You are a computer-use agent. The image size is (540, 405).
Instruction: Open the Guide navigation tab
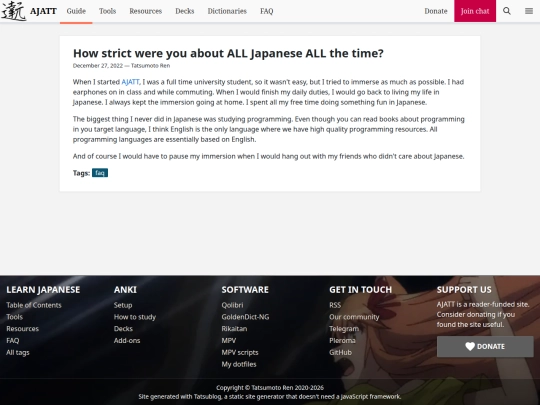pos(76,11)
